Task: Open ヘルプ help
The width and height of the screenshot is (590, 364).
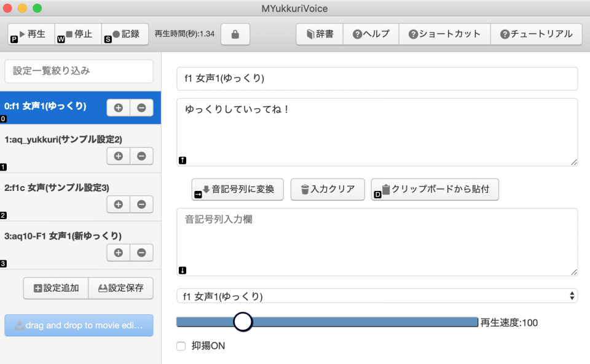Action: pyautogui.click(x=371, y=34)
